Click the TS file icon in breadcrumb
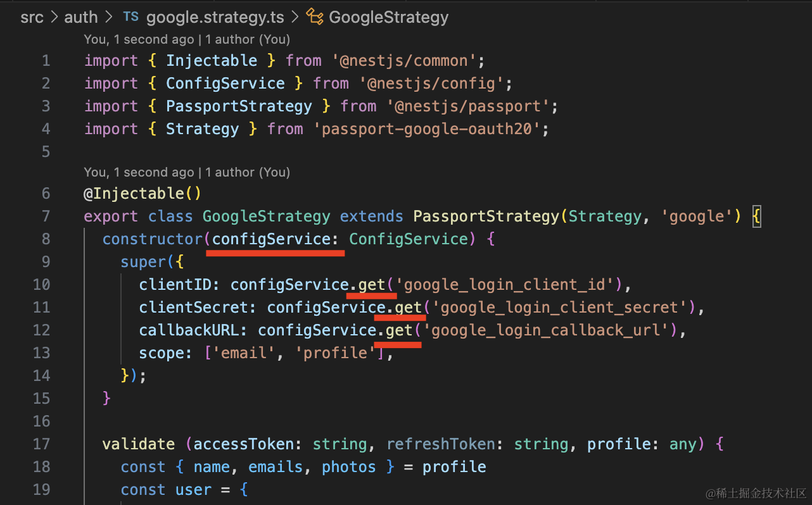Image resolution: width=812 pixels, height=505 pixels. (x=130, y=17)
